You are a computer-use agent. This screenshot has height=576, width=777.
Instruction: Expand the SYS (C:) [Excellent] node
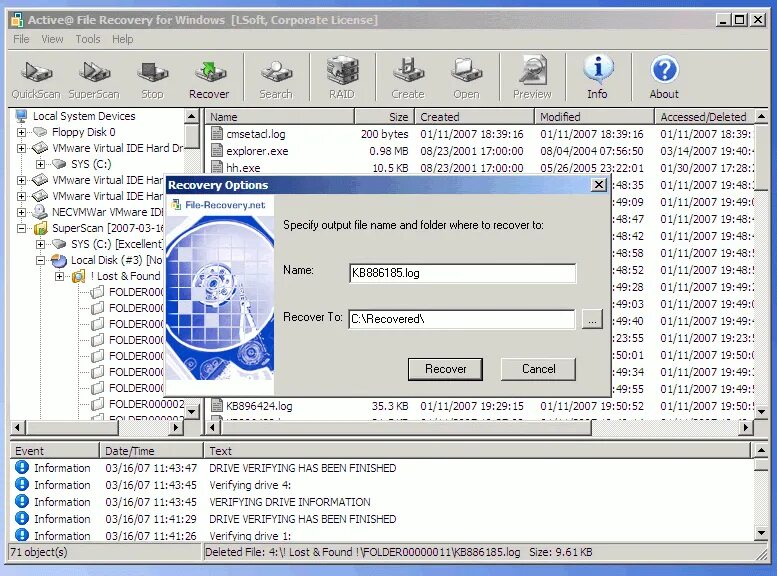41,244
